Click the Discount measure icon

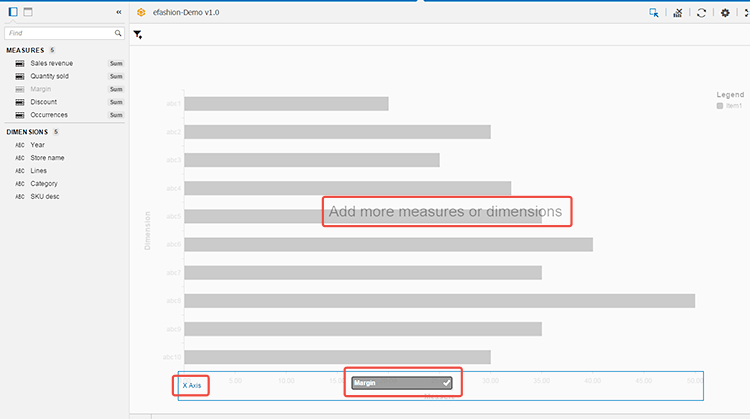coord(20,102)
